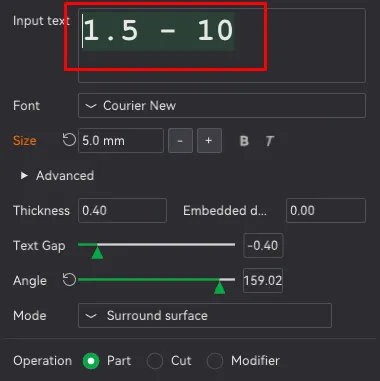Select the Modifier operation
380x381 pixels.
tap(215, 361)
